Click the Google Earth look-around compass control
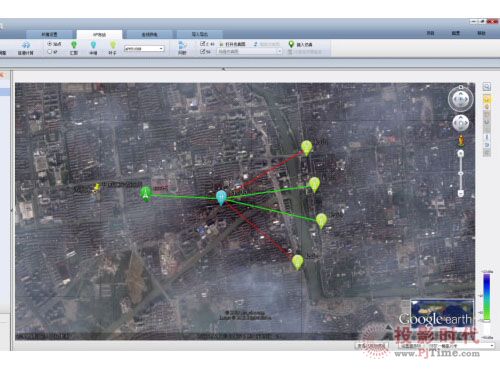 460,99
